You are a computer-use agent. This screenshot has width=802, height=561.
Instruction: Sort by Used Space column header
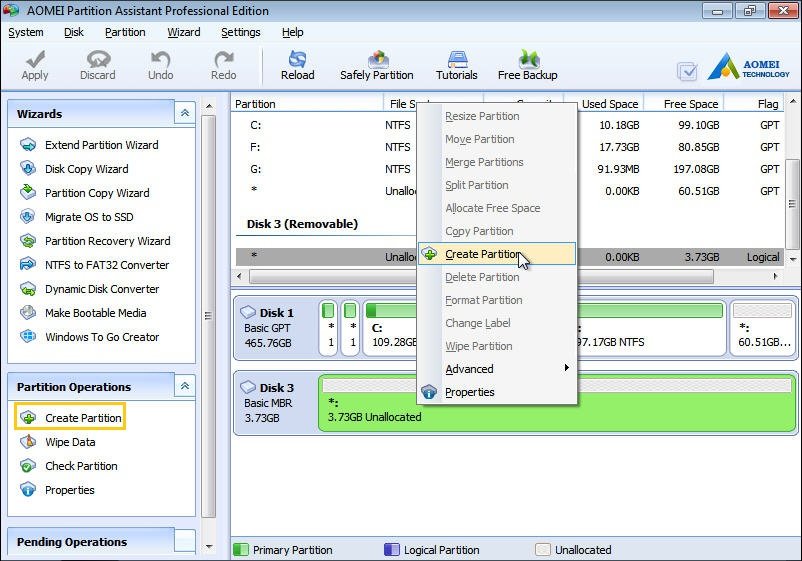click(604, 104)
